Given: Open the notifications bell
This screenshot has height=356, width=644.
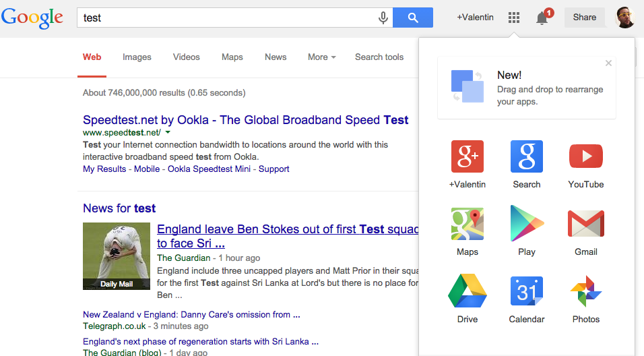Looking at the screenshot, I should click(542, 18).
